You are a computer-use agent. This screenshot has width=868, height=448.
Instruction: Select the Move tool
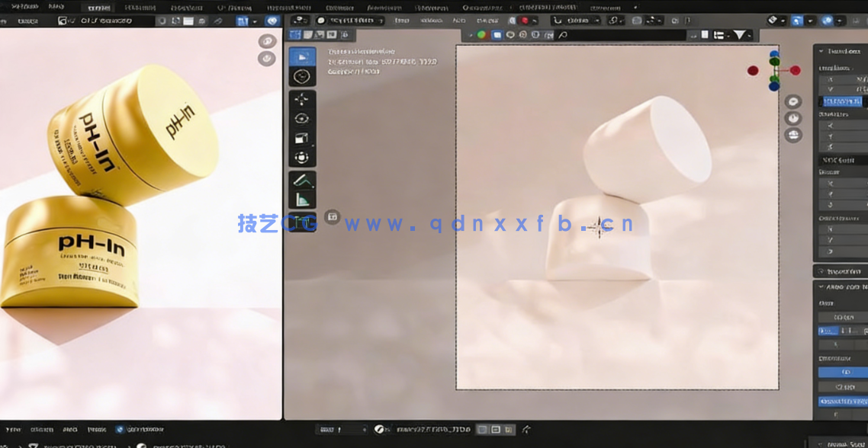click(x=301, y=98)
